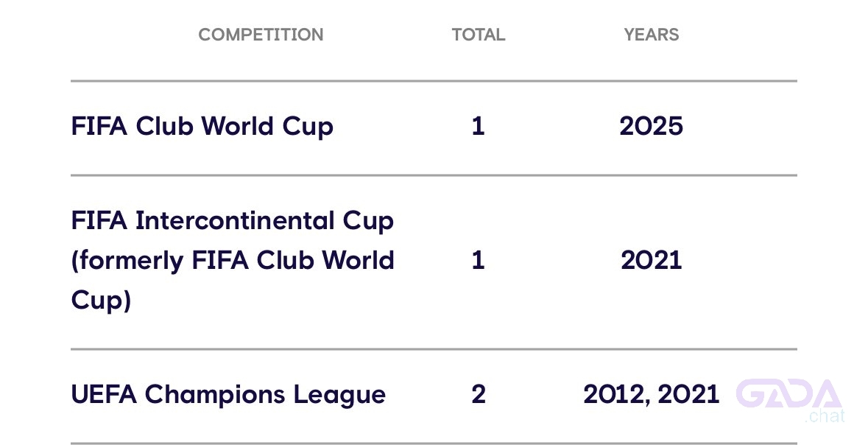
Task: Click total value 2 for Champions League
Action: pos(479,394)
